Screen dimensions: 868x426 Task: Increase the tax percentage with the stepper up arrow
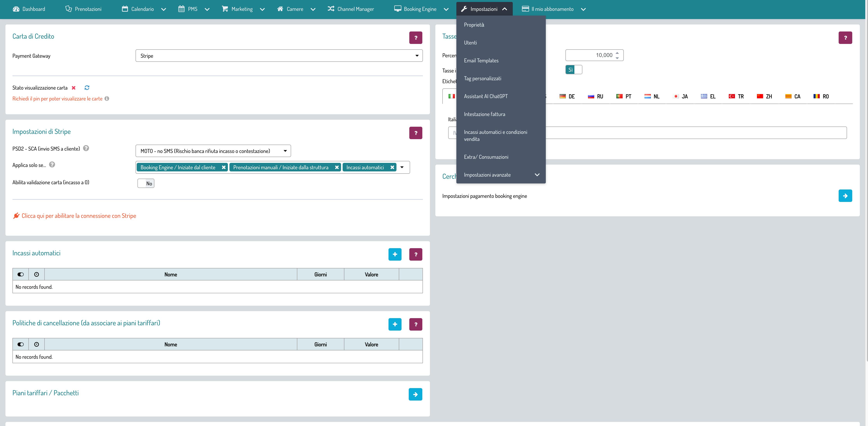617,53
